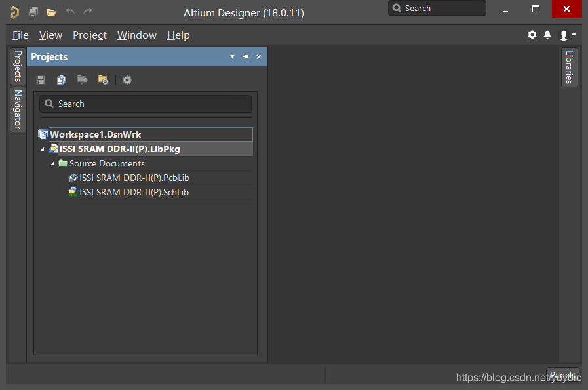Click magnifier icon in title bar search

[x=397, y=8]
